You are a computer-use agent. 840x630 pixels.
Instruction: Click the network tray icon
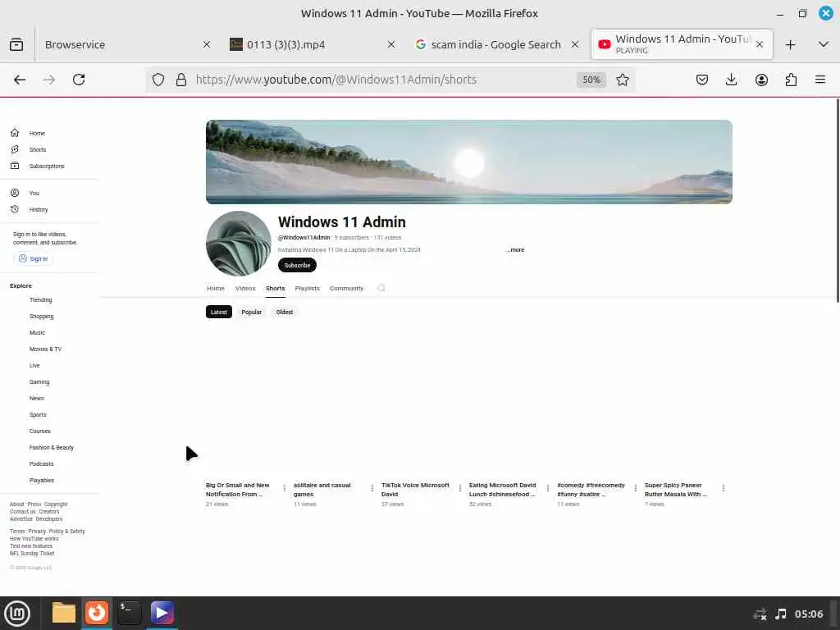[x=760, y=614]
